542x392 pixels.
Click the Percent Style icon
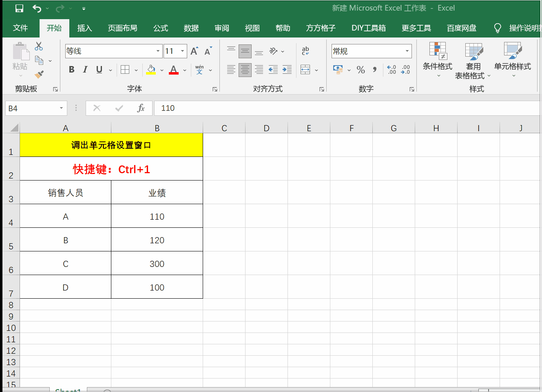(361, 70)
